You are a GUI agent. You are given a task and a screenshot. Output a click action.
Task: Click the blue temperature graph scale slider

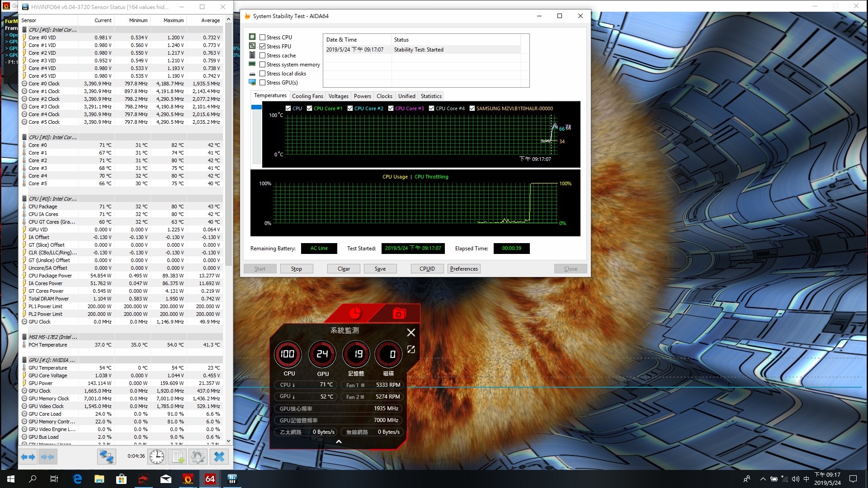coord(256,107)
